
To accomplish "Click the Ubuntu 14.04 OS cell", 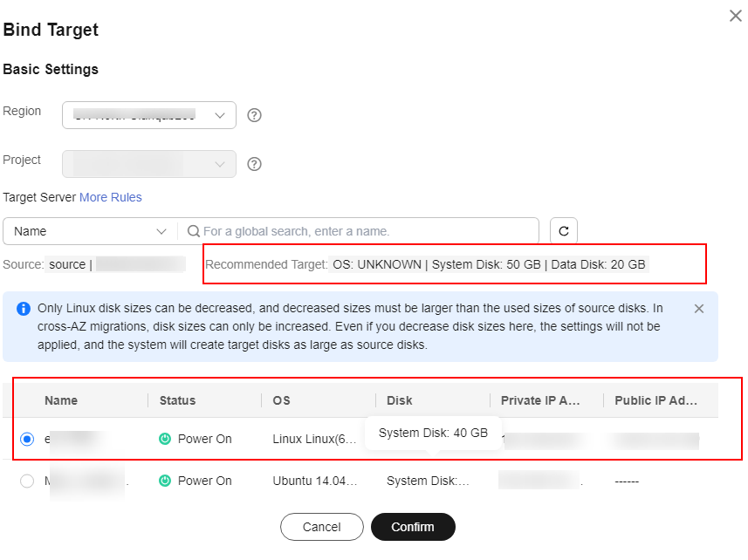I will (315, 481).
